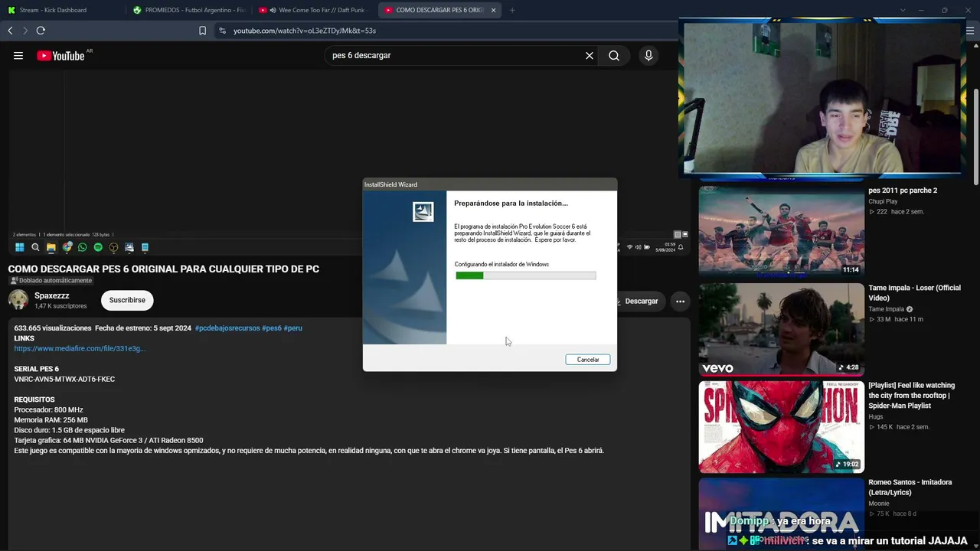Screen dimensions: 980x551
Task: Click the 'Preparándose para la instalación...' heading
Action: [511, 204]
